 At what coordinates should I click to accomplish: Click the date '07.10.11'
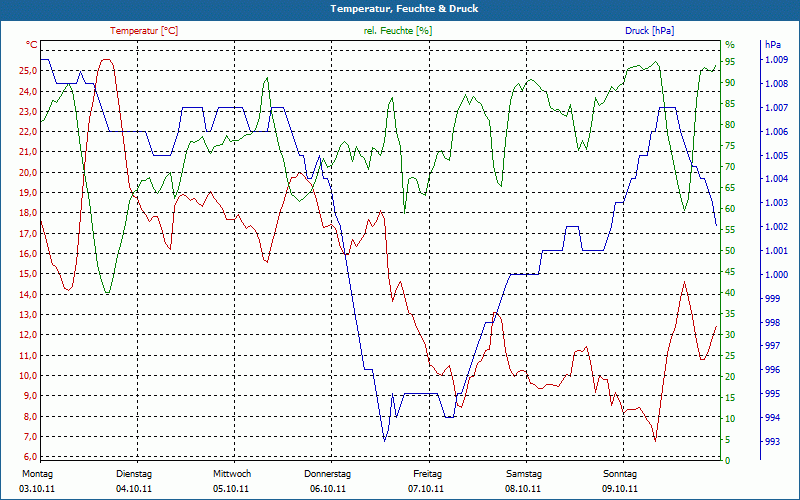point(426,489)
